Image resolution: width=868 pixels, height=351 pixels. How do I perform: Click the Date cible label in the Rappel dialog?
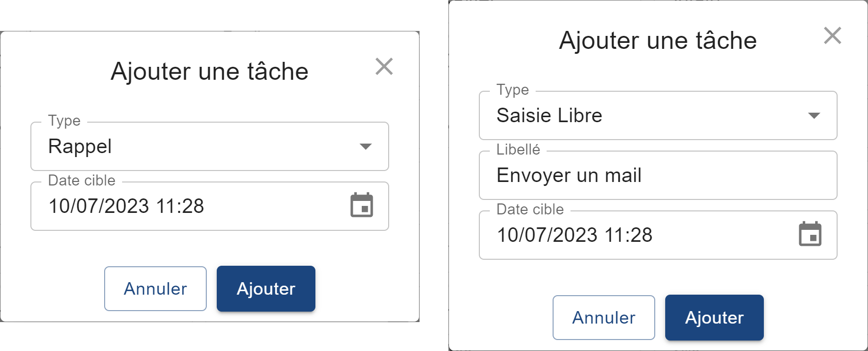click(x=82, y=180)
